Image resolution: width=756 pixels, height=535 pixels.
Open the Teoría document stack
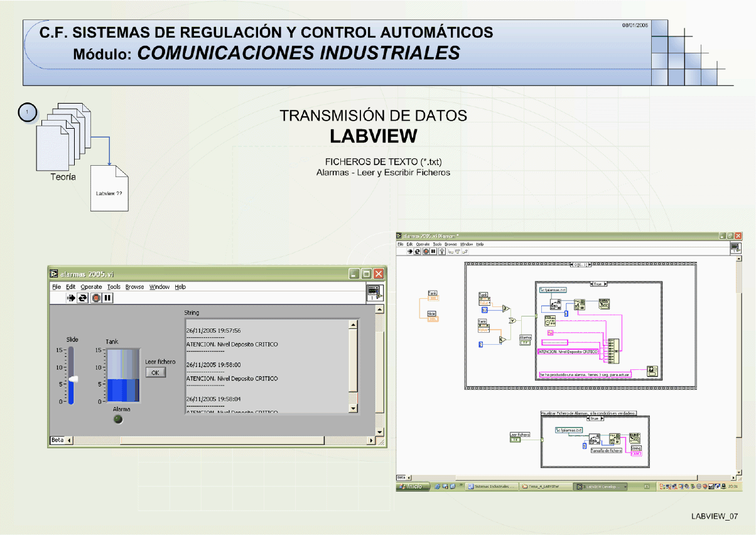click(x=63, y=138)
